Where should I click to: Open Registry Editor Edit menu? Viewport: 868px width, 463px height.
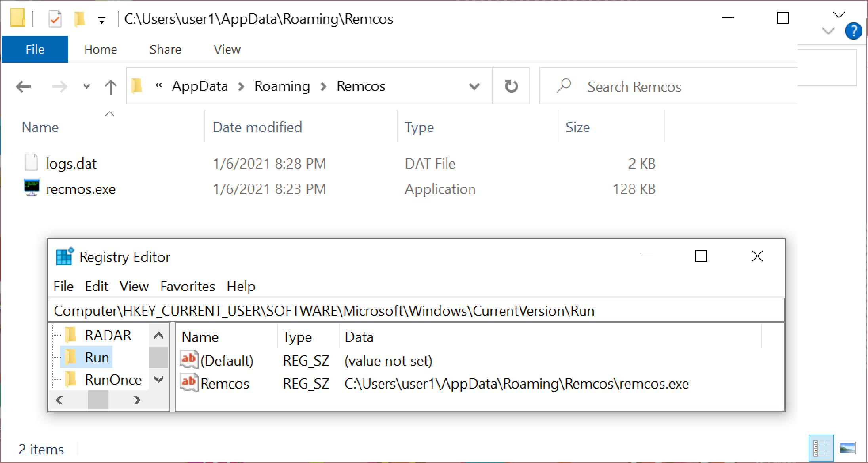(x=96, y=286)
